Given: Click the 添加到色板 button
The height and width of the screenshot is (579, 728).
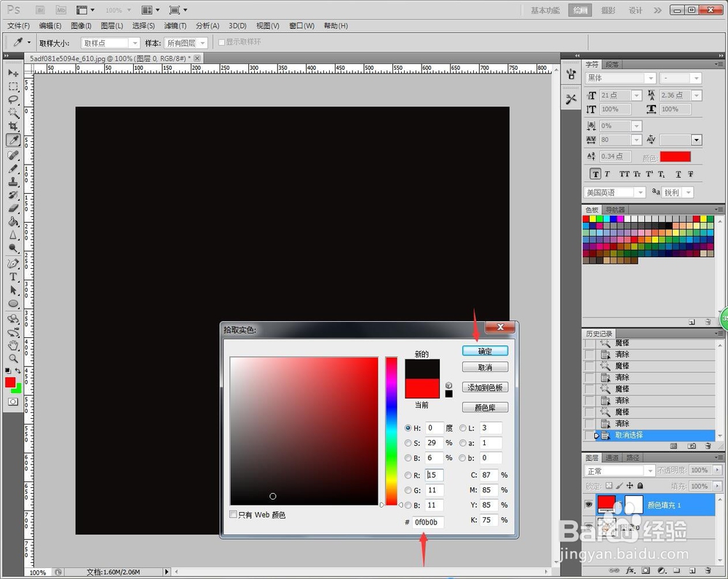Looking at the screenshot, I should [485, 387].
